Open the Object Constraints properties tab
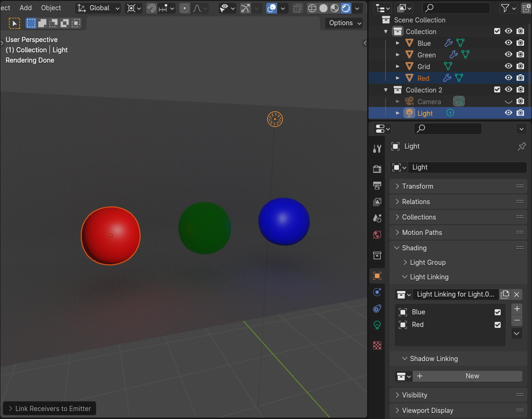Viewport: 532px width, 419px height. point(377,309)
